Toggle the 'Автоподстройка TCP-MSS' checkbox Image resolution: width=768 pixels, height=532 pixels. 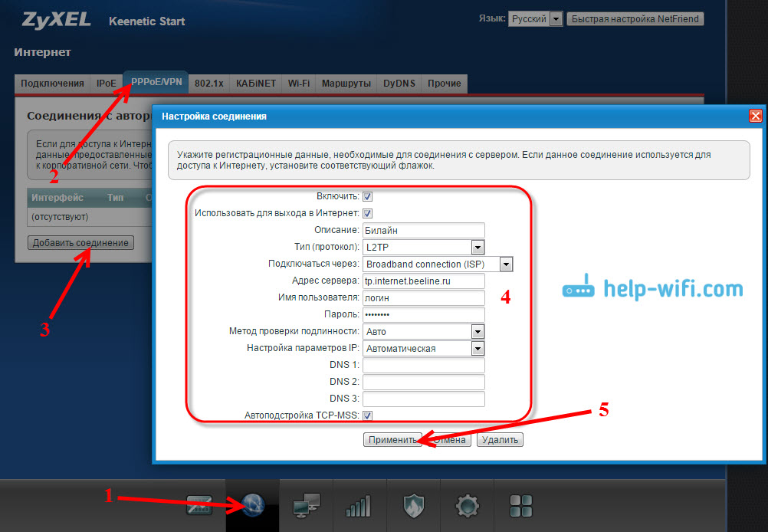(368, 415)
